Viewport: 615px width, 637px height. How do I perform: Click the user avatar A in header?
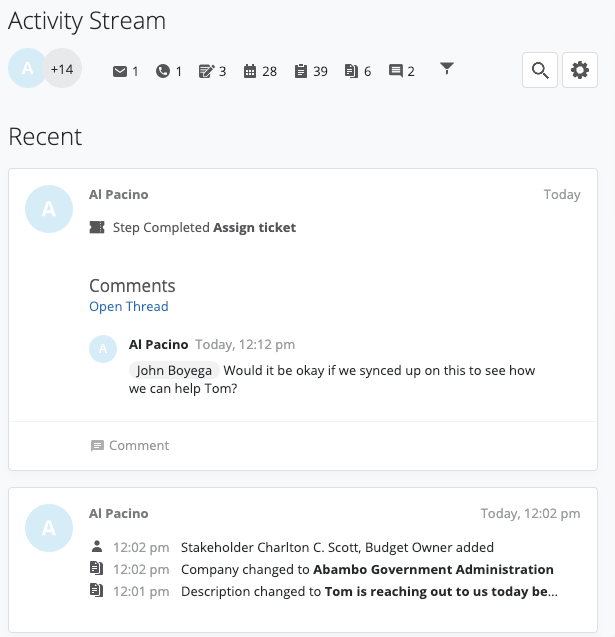click(27, 69)
